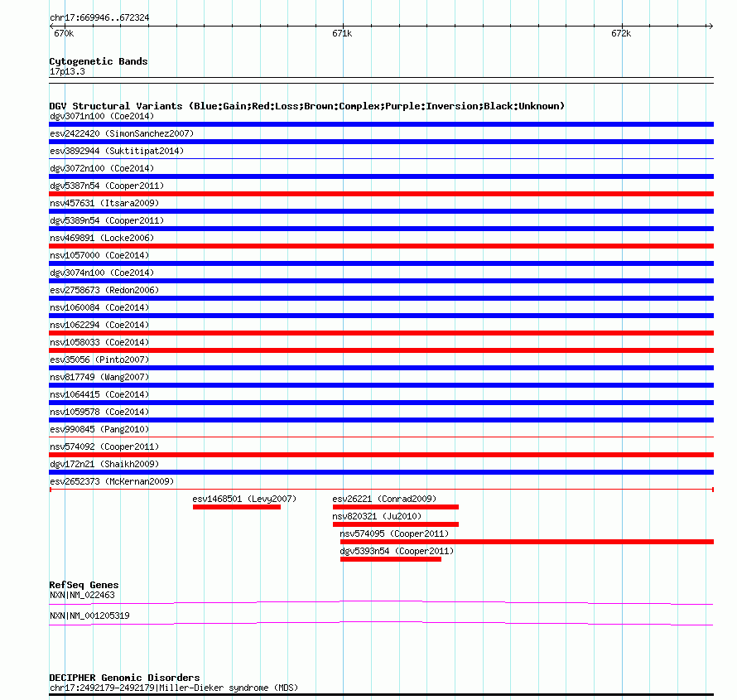Select the esv2652373 (McKernan2009) label
Viewport: 737px width, 700px height.
point(112,481)
